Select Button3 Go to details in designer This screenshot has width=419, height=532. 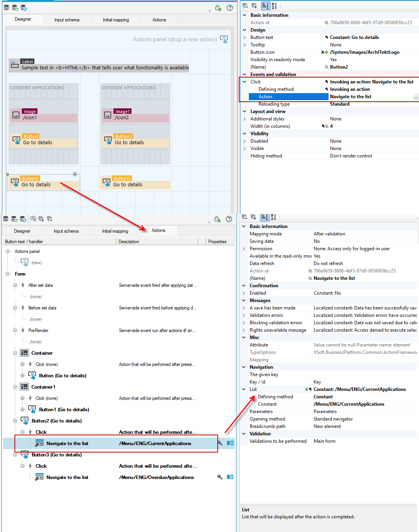(135, 182)
